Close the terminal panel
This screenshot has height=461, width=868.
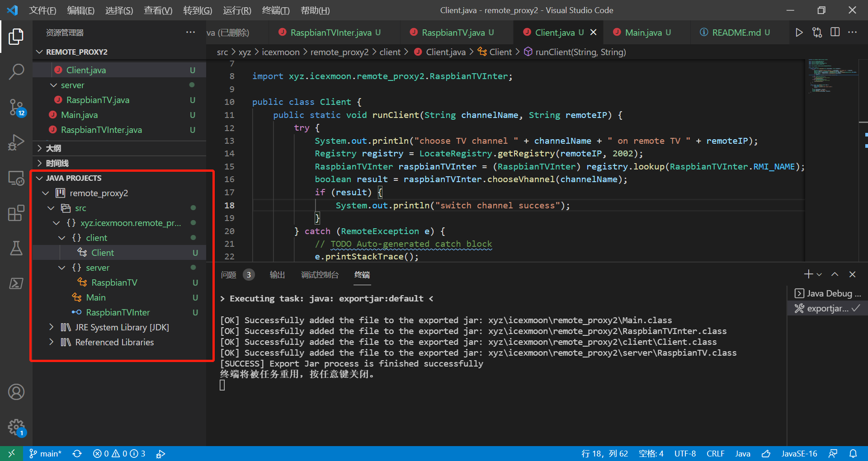tap(852, 274)
